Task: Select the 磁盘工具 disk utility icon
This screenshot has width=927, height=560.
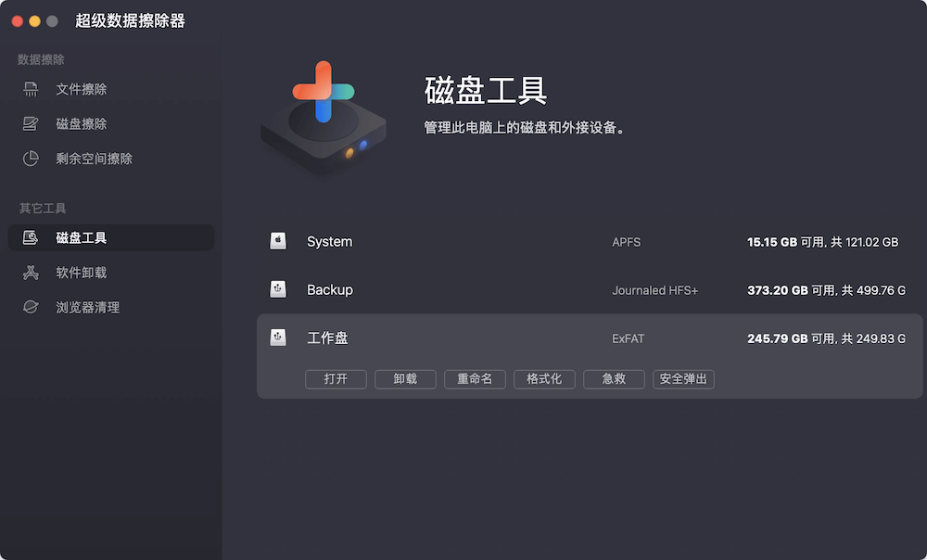Action: [x=30, y=236]
